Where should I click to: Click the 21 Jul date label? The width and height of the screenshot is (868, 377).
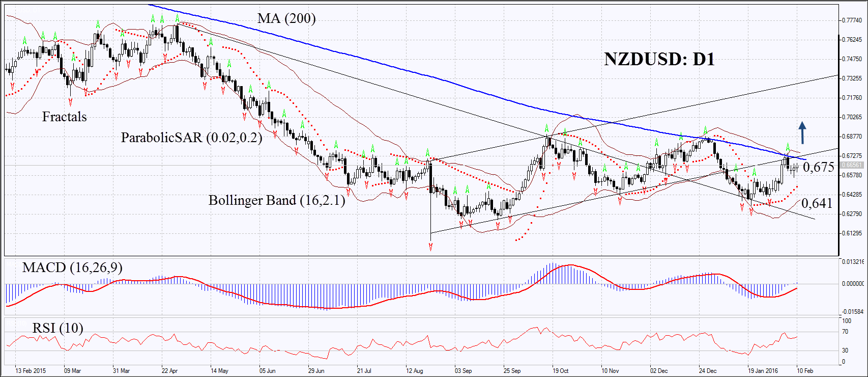click(364, 370)
